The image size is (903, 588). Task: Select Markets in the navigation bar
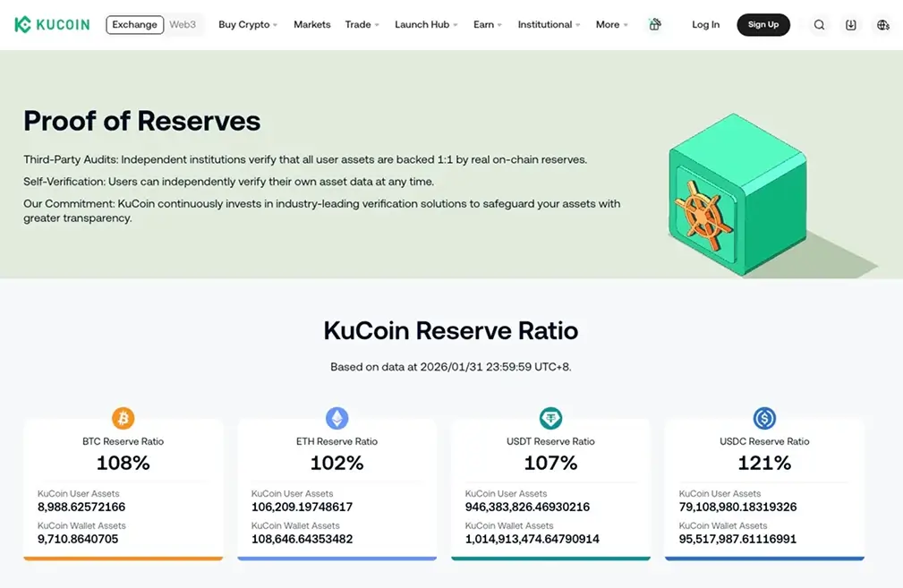pos(311,24)
